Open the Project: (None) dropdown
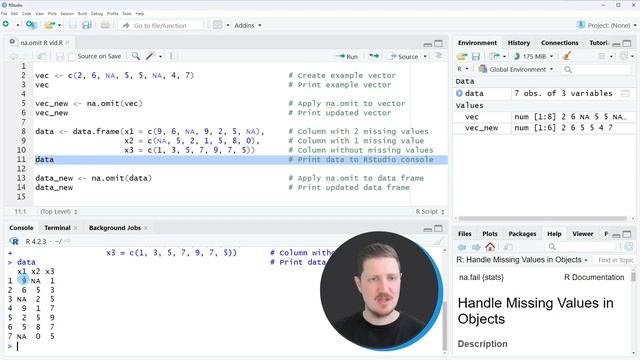 pyautogui.click(x=607, y=25)
